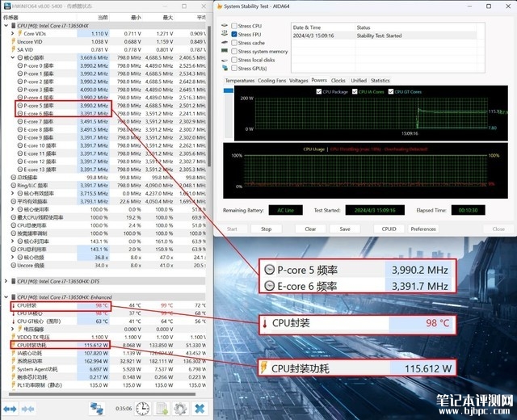
Task: Click the grey collapse-columns arrows icon in HWiNFO
Action: [x=27, y=409]
